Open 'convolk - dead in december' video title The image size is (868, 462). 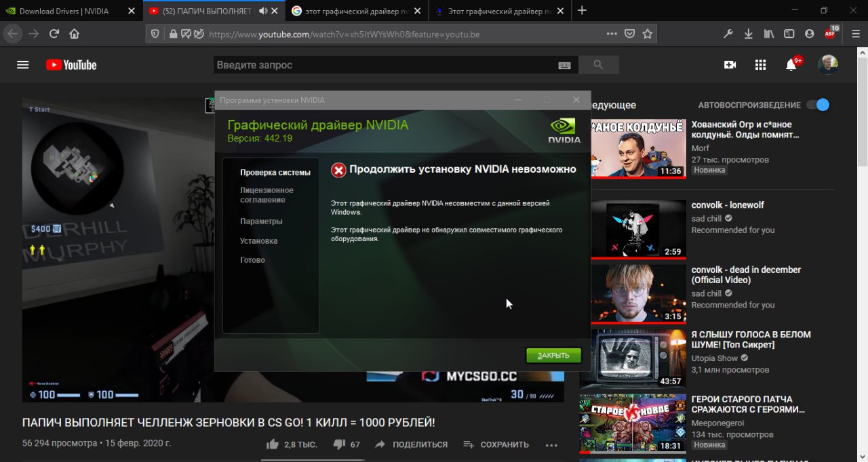coord(746,274)
